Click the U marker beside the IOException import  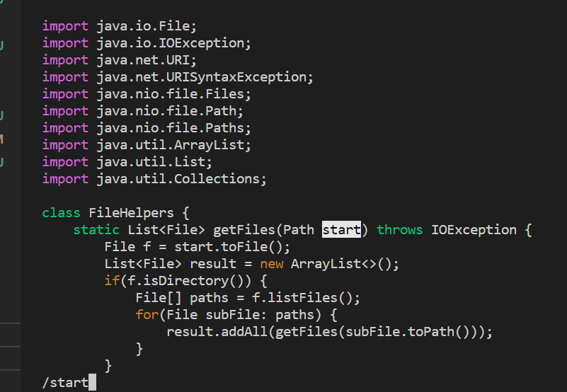point(2,45)
